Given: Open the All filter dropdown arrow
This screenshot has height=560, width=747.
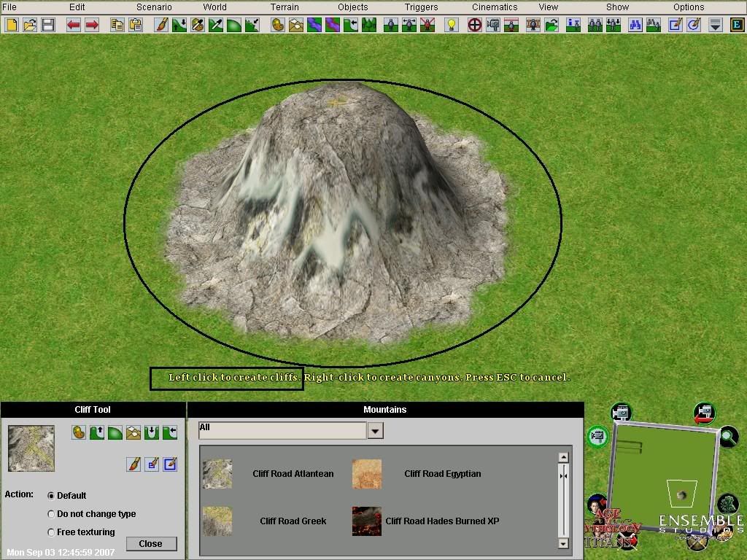Looking at the screenshot, I should click(x=374, y=431).
